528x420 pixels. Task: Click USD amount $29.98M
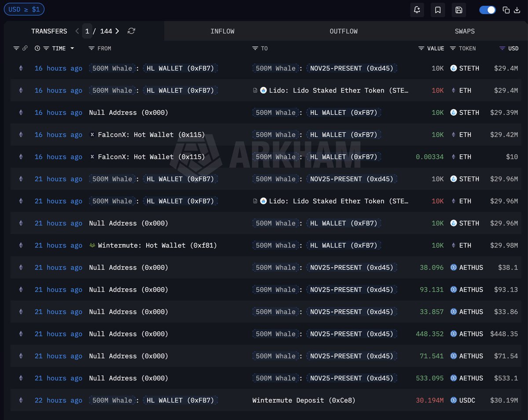click(504, 245)
